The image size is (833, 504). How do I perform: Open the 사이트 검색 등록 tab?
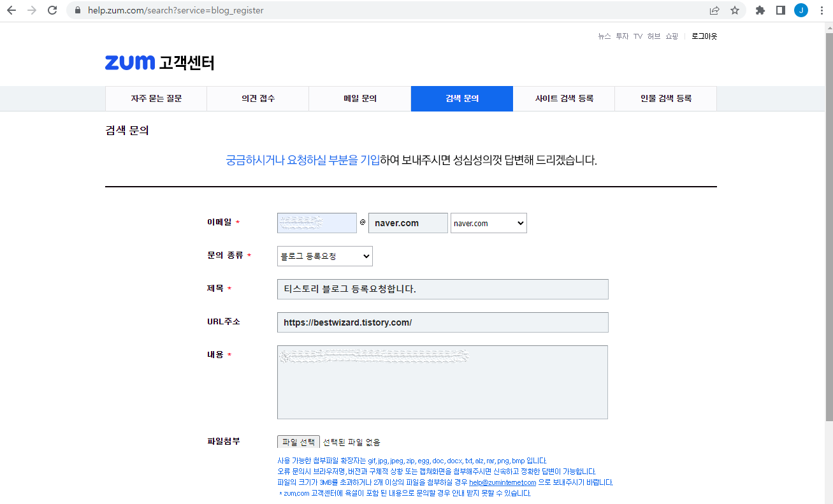click(x=563, y=99)
